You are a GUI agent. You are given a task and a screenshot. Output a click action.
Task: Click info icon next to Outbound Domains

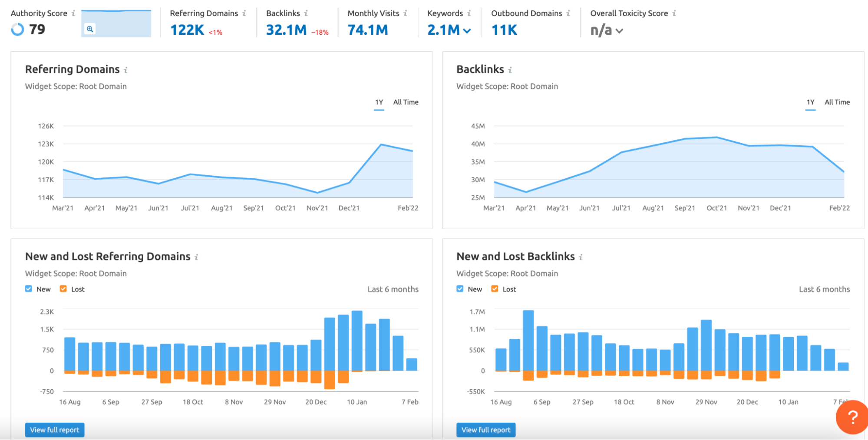(568, 13)
